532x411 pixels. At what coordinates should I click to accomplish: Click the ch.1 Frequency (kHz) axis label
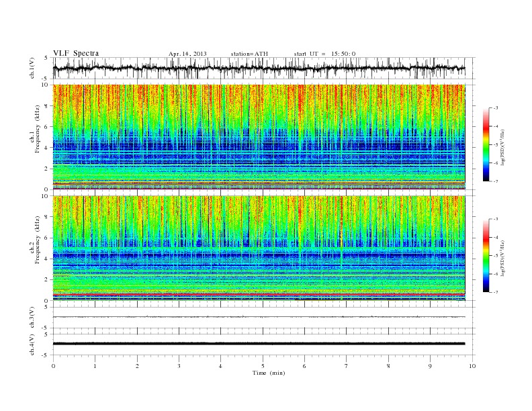35,129
